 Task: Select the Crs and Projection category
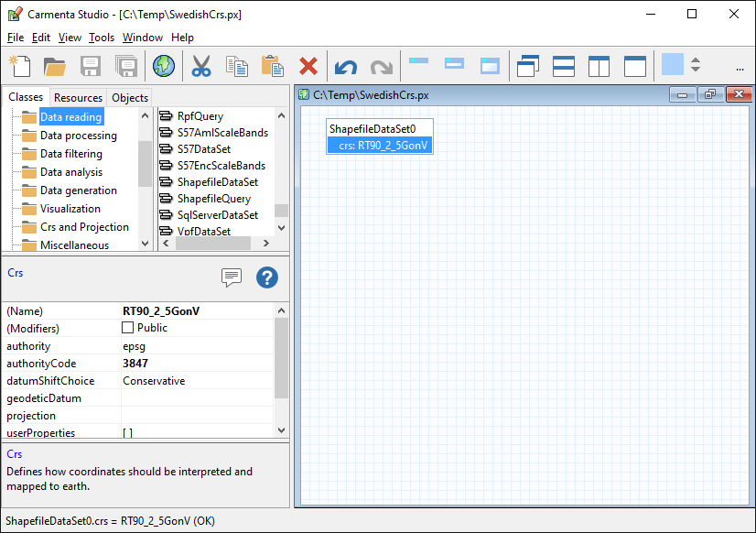84,227
